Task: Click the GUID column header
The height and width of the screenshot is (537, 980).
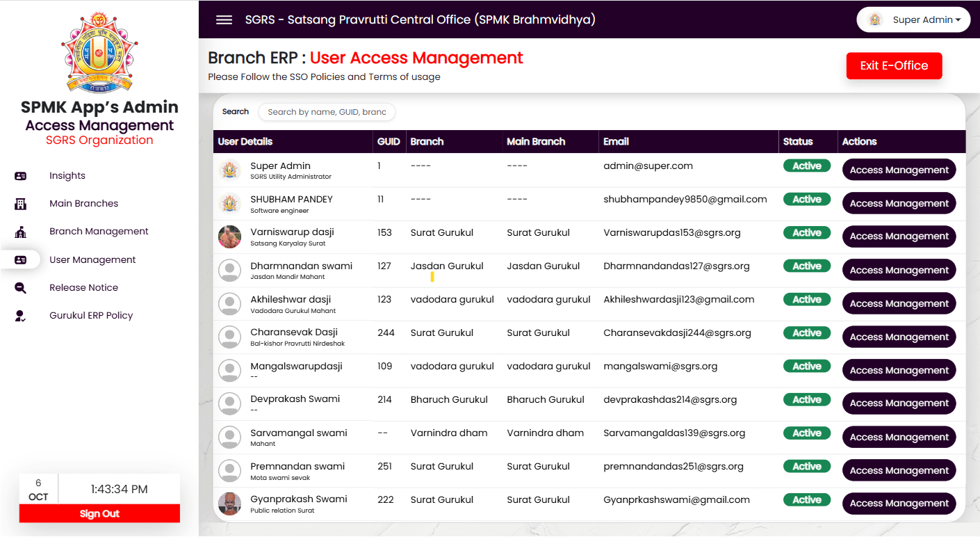Action: pyautogui.click(x=389, y=142)
